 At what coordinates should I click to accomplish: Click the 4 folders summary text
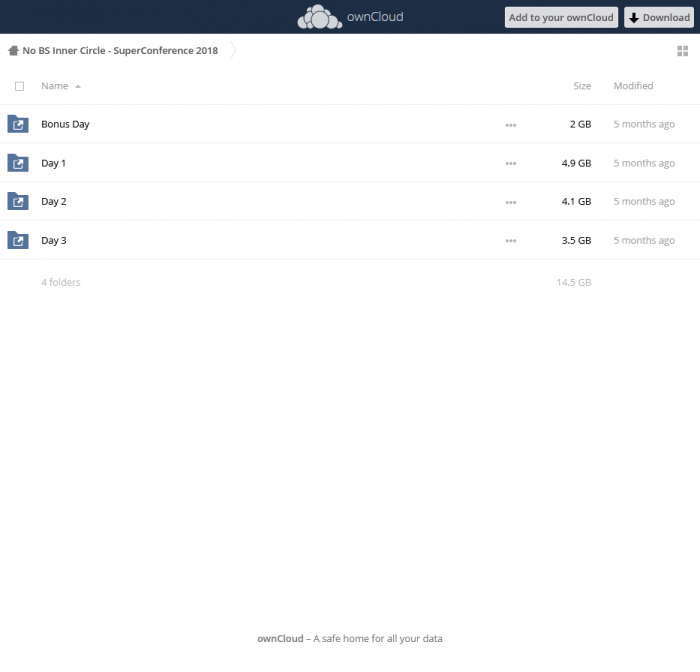[x=61, y=282]
